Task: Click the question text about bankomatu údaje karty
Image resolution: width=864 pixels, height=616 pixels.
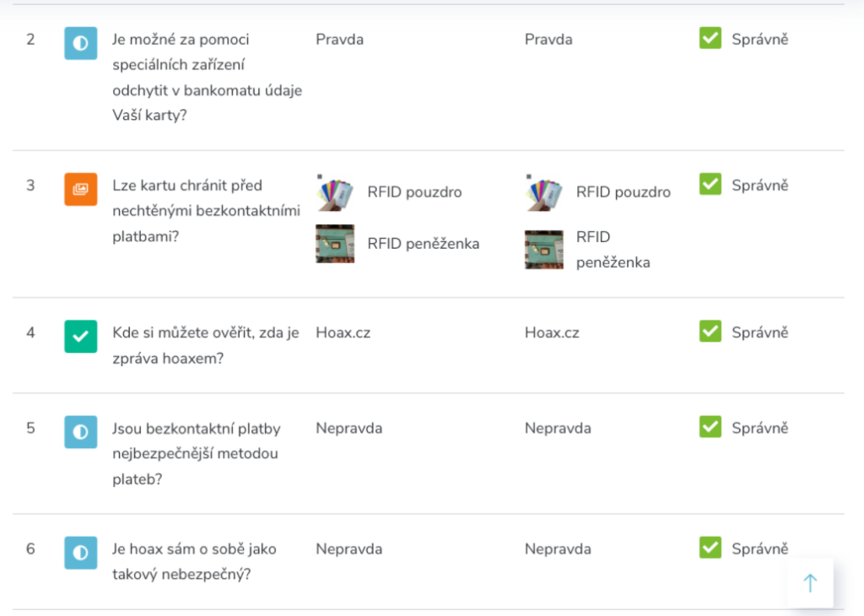Action: [208, 77]
